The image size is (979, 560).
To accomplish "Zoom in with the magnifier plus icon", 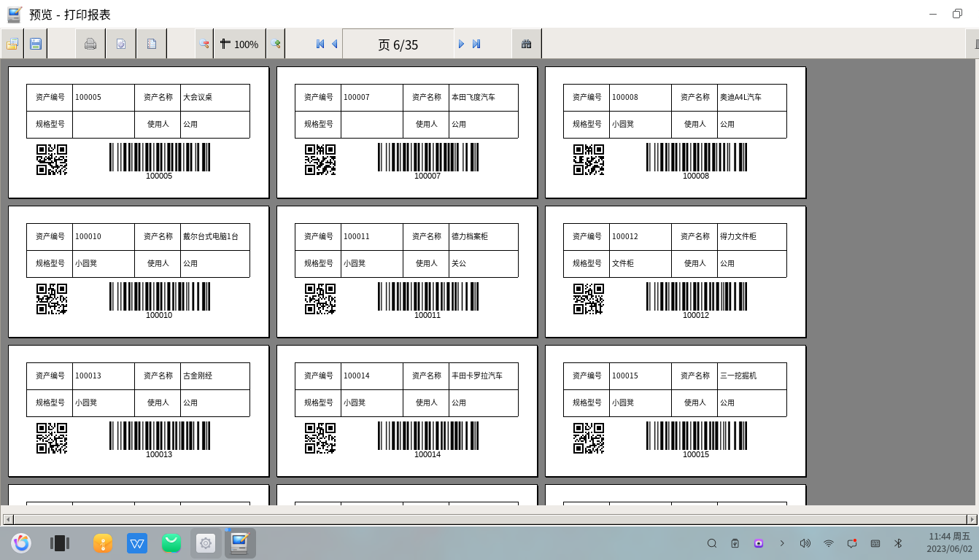I will pos(275,44).
